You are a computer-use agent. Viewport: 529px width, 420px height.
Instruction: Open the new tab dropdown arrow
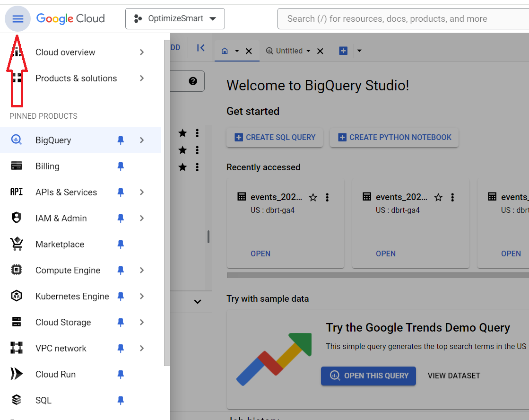359,51
